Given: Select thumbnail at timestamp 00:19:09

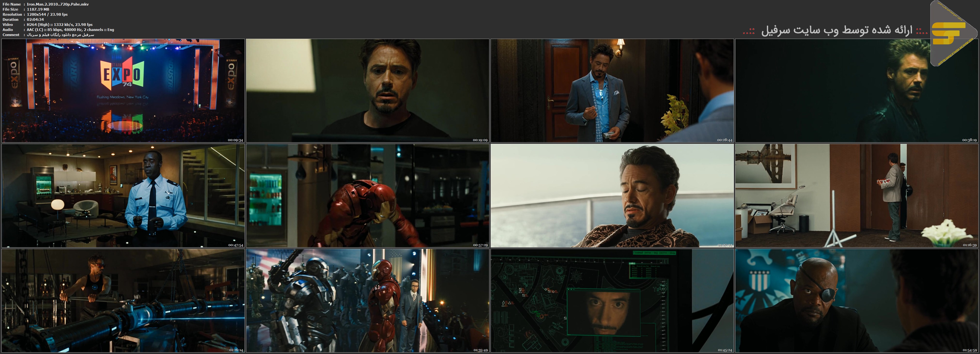Looking at the screenshot, I should (368, 90).
